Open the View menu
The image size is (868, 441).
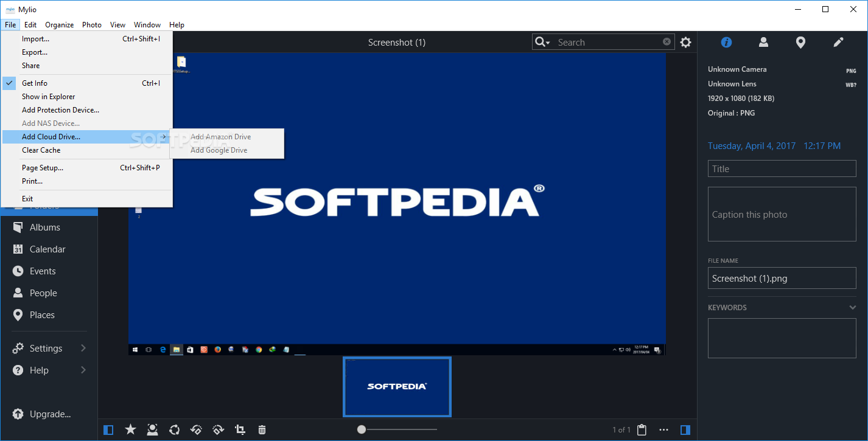coord(117,25)
